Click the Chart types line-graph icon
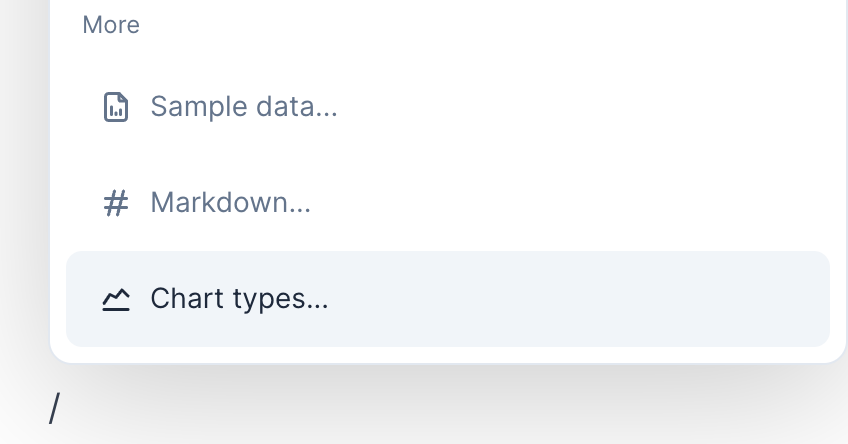848x444 pixels. pyautogui.click(x=116, y=299)
